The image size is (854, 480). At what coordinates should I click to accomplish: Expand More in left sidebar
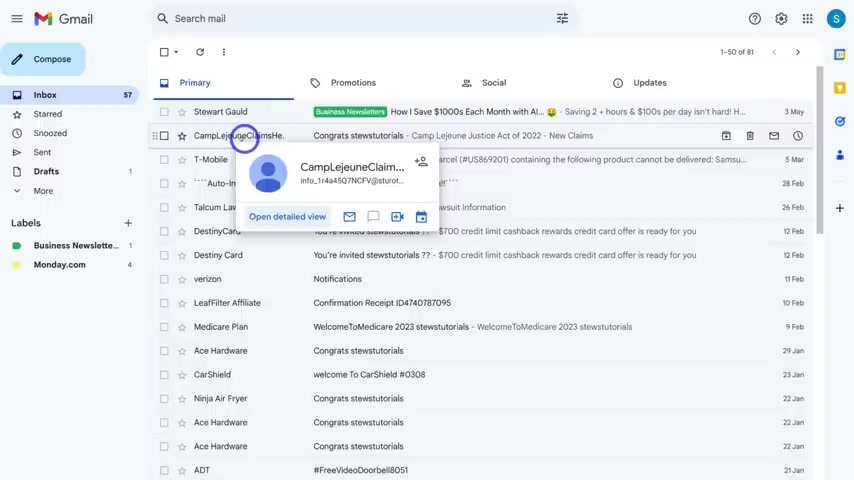(x=43, y=191)
